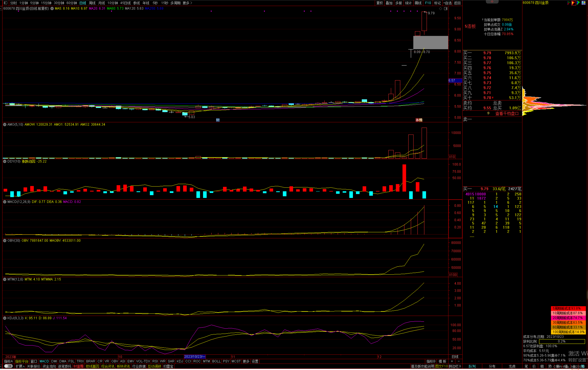Expand the 扩展 menu at bottom
Image resolution: width=588 pixels, height=370 pixels.
(x=20, y=366)
